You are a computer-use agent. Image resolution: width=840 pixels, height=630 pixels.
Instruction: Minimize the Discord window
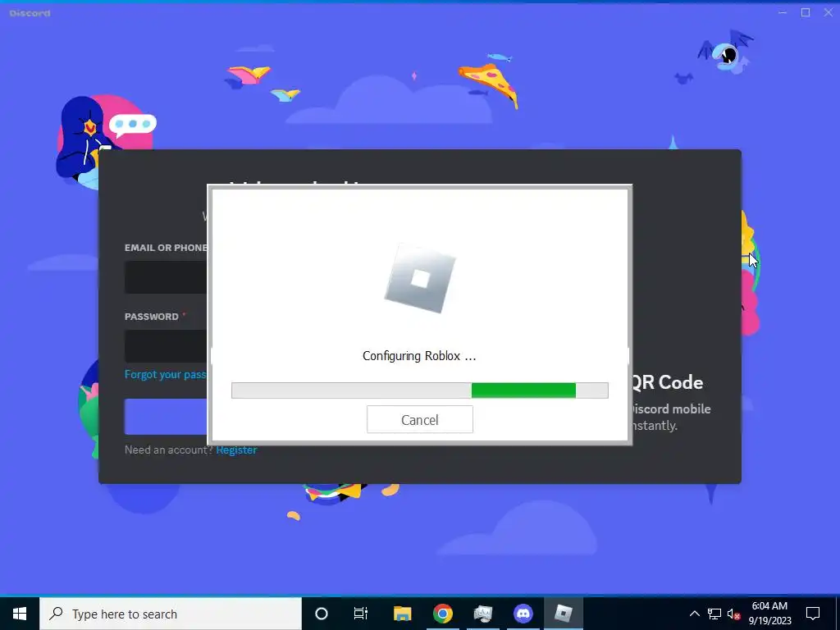pos(783,12)
